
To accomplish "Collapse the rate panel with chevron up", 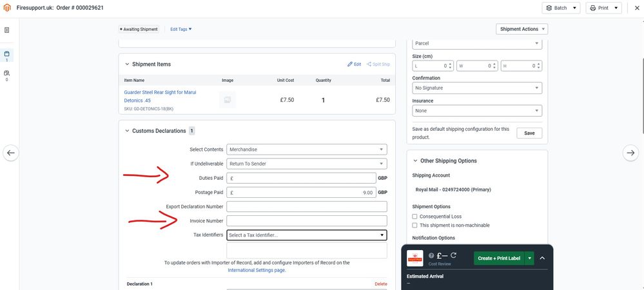I will pos(542,258).
